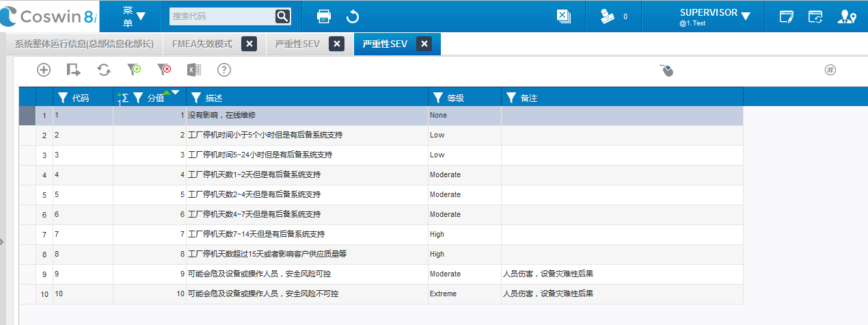Viewport: 868px width, 325px height.
Task: Filter the 代码 column
Action: (63, 98)
